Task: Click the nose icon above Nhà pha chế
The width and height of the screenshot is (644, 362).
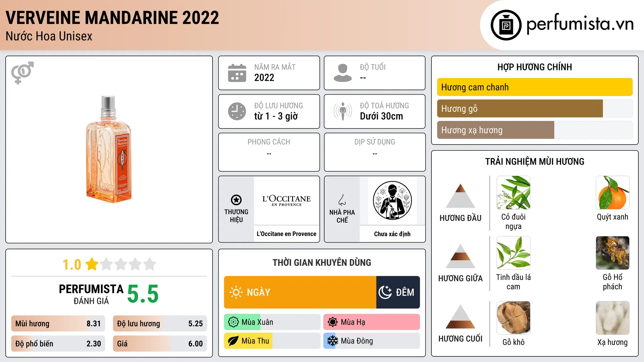Action: click(x=342, y=200)
